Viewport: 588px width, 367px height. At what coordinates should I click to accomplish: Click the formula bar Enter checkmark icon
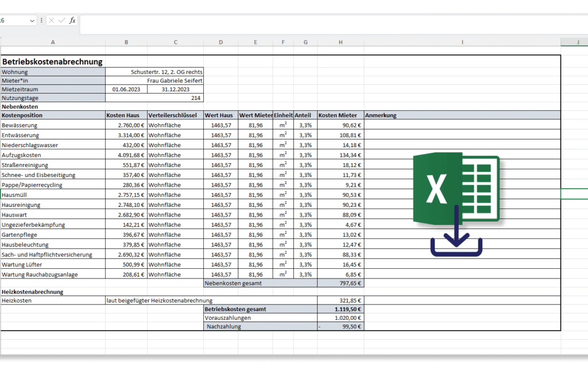pyautogui.click(x=61, y=21)
